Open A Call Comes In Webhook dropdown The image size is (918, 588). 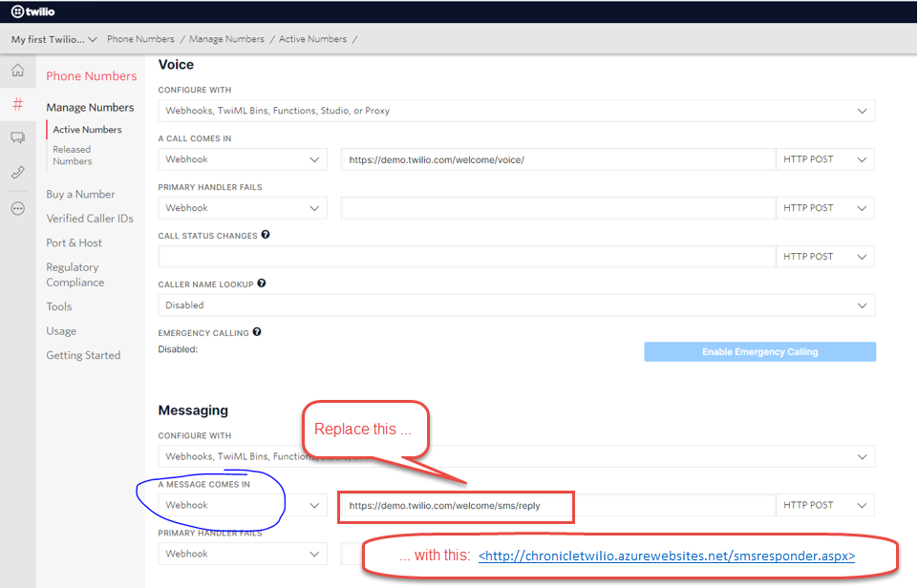[243, 159]
